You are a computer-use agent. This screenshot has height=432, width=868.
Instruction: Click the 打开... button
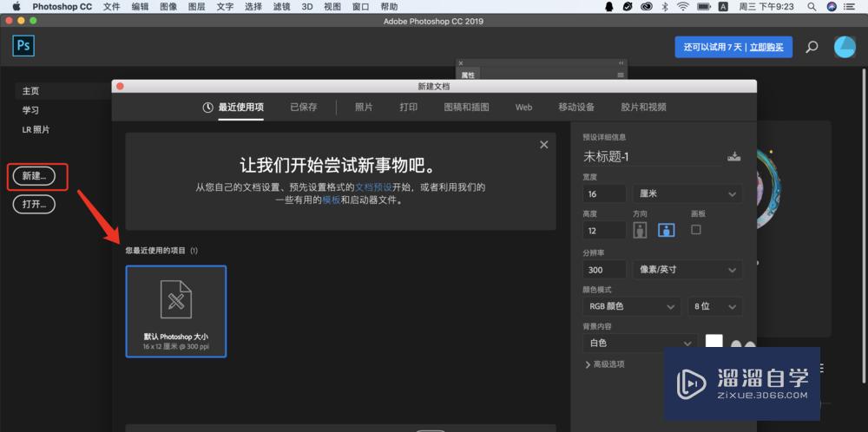tap(35, 204)
